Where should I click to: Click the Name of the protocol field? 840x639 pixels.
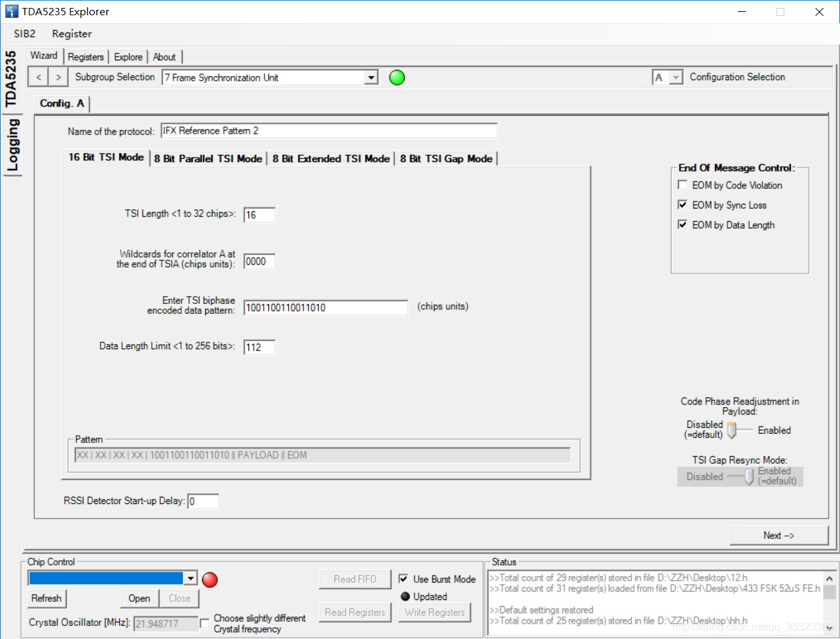tap(329, 130)
